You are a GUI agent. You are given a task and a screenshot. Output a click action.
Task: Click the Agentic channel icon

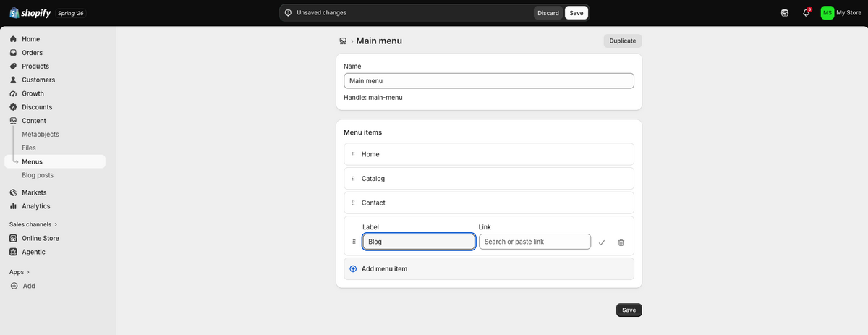pos(13,252)
